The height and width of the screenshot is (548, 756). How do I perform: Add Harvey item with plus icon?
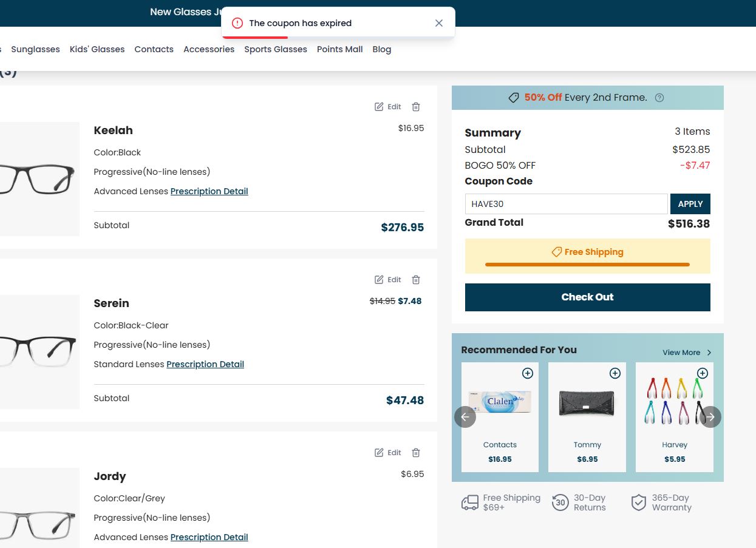click(x=703, y=373)
